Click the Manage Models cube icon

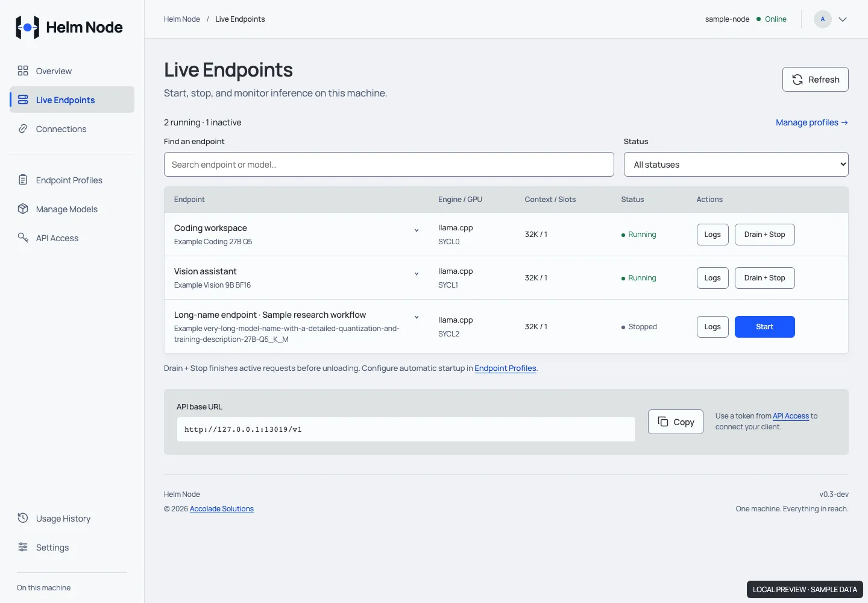(23, 209)
